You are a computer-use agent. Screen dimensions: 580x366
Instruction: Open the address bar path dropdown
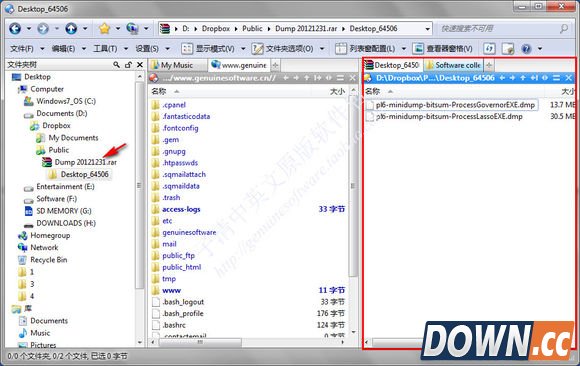428,29
